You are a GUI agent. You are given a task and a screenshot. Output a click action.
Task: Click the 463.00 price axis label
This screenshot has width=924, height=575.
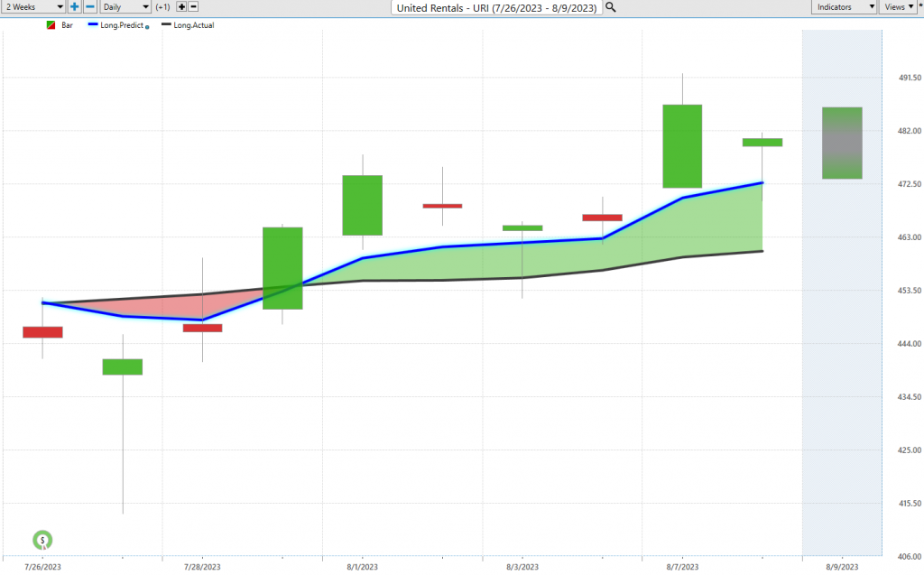coord(910,237)
